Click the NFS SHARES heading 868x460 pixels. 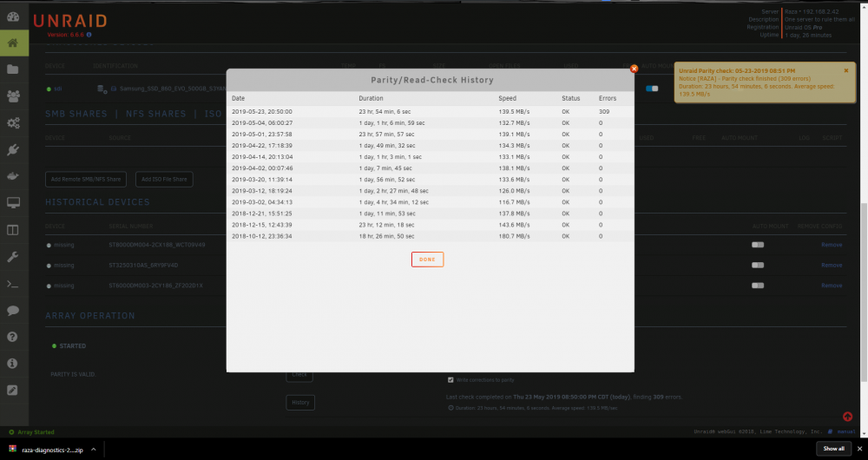click(x=156, y=114)
